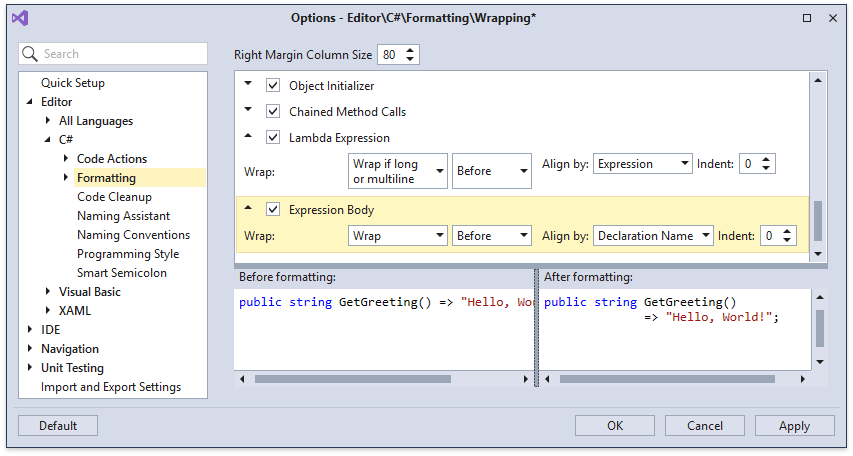Open the Align by Declaration Name dropdown
This screenshot has width=853, height=456.
(x=652, y=236)
